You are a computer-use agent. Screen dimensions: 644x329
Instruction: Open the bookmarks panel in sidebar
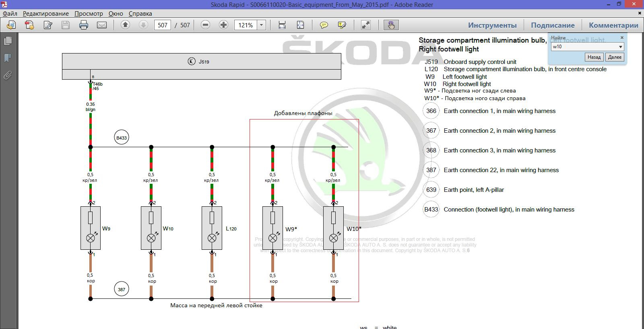click(8, 58)
